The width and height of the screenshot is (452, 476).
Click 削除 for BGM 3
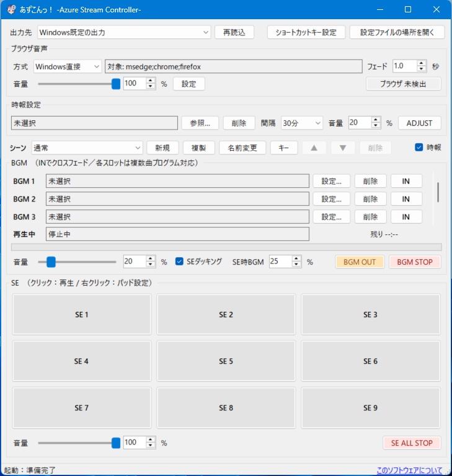click(370, 217)
